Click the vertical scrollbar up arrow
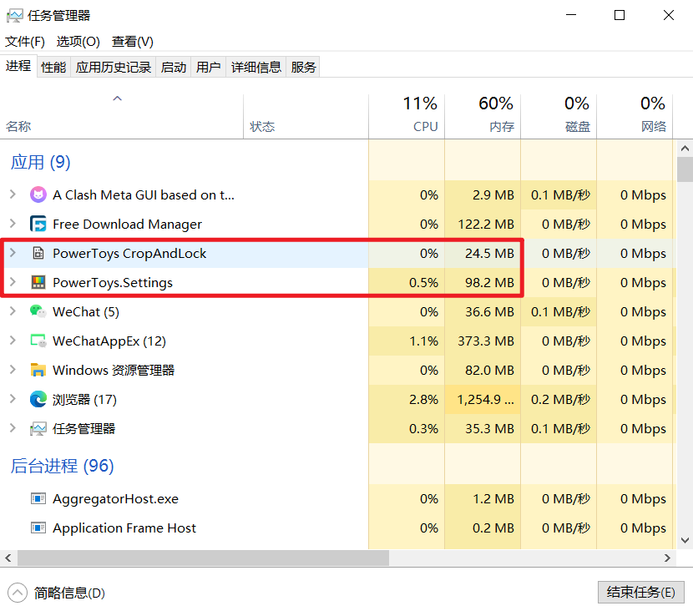This screenshot has width=693, height=616. click(685, 149)
